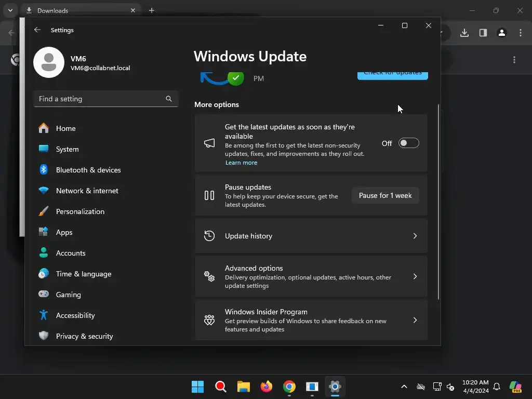Click the VM6 profile avatar
532x399 pixels.
[x=49, y=62]
